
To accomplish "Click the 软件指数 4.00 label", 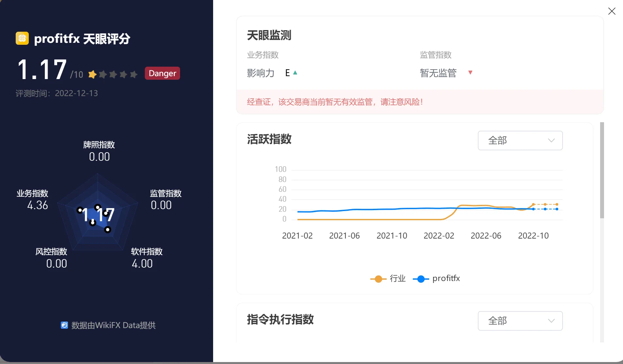I will (x=147, y=258).
